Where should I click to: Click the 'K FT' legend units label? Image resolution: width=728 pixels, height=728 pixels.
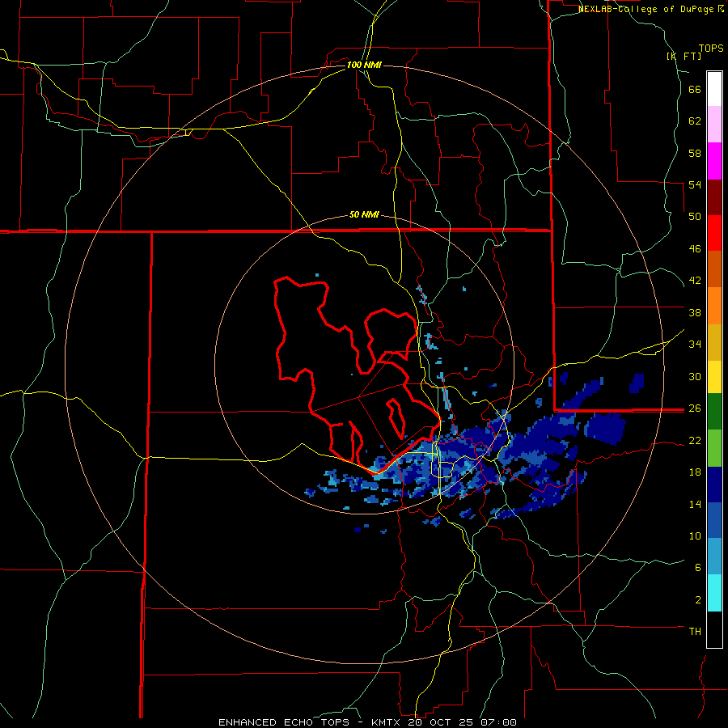684,56
